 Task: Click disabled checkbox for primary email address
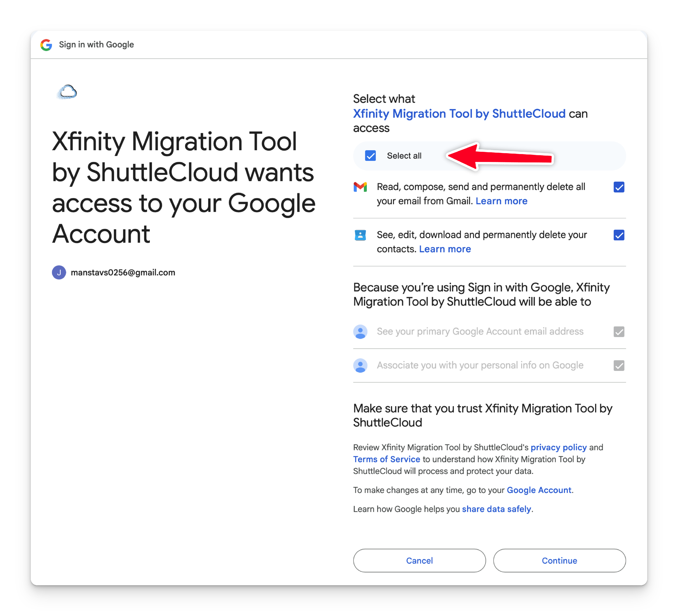pyautogui.click(x=619, y=332)
